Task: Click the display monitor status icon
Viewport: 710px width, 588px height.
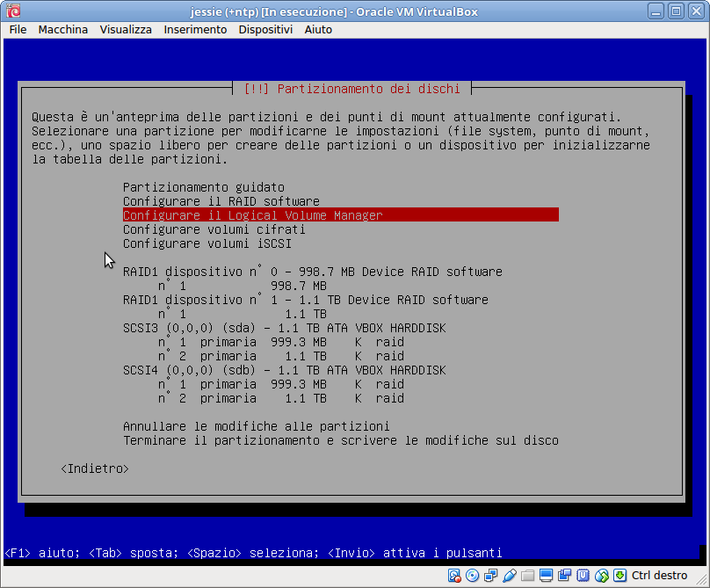Action: pyautogui.click(x=546, y=576)
